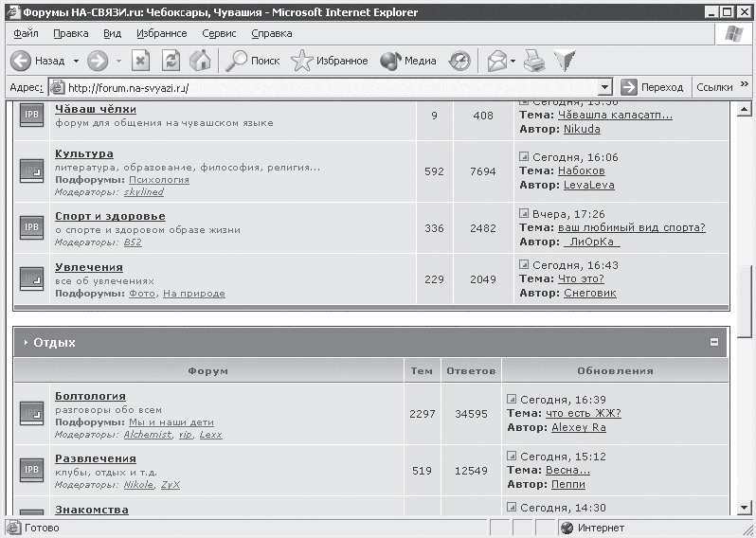
Task: Click the vertical scrollbar down arrow
Action: (x=746, y=509)
